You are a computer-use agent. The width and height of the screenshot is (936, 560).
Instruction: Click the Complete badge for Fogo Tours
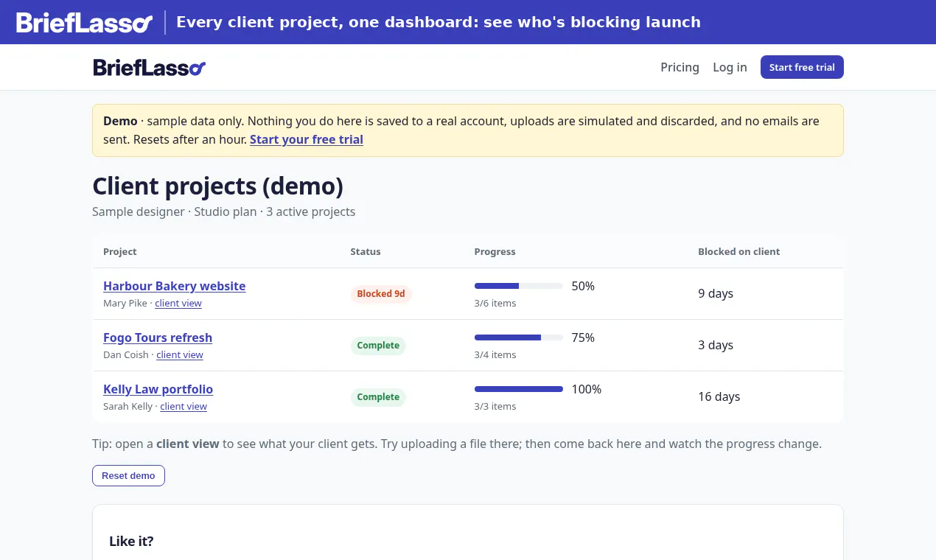[x=378, y=346]
